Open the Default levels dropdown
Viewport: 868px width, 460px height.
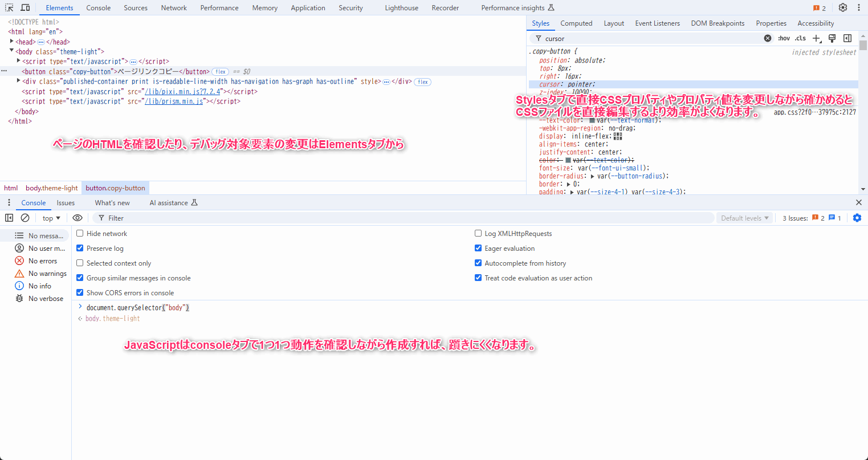pos(745,218)
